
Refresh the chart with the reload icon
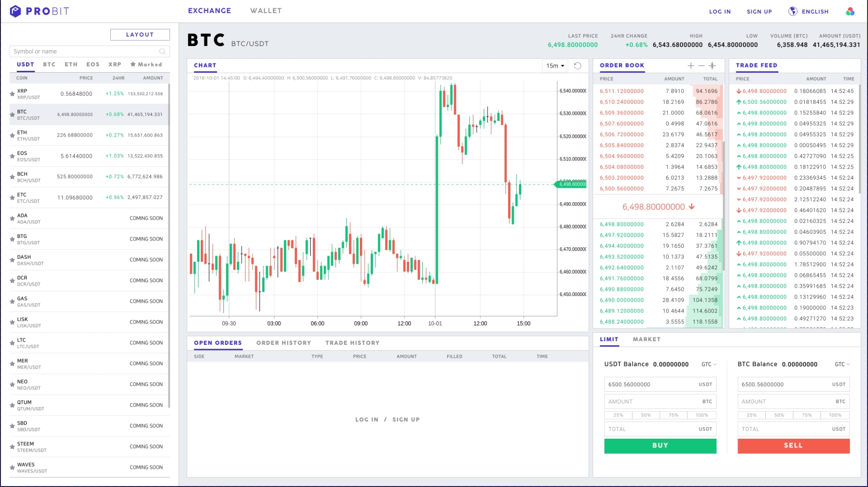point(578,66)
